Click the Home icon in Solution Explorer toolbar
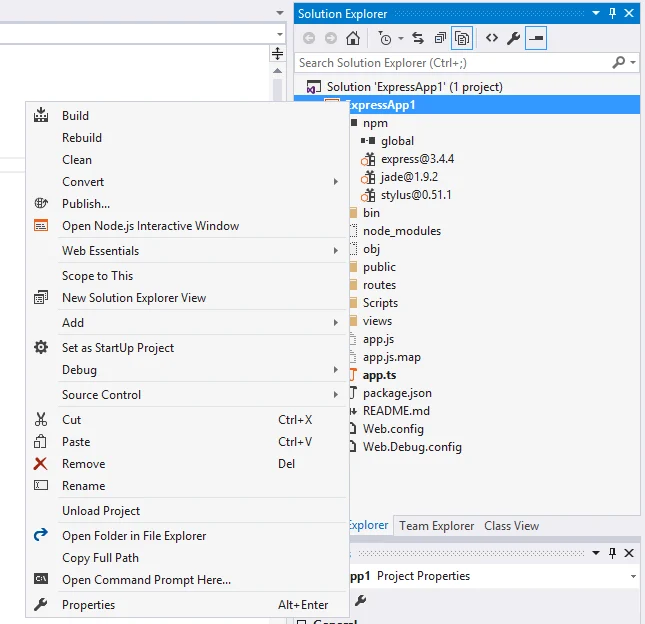This screenshot has width=645, height=624. click(x=353, y=38)
